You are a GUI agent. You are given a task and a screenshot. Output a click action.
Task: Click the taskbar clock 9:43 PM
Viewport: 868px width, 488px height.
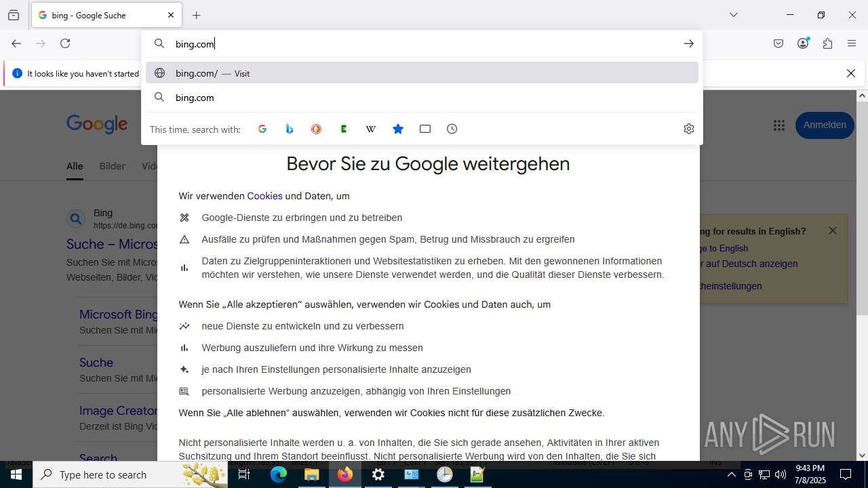(810, 474)
